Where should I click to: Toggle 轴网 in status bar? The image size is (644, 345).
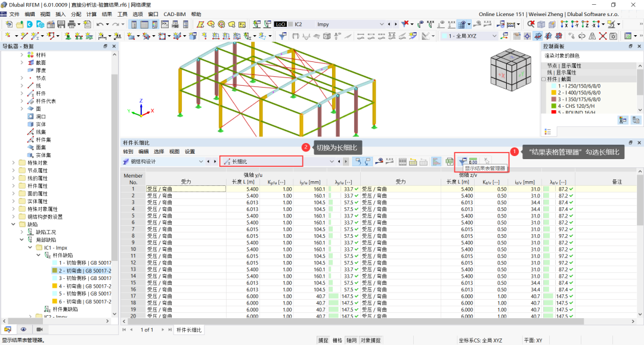pos(351,340)
